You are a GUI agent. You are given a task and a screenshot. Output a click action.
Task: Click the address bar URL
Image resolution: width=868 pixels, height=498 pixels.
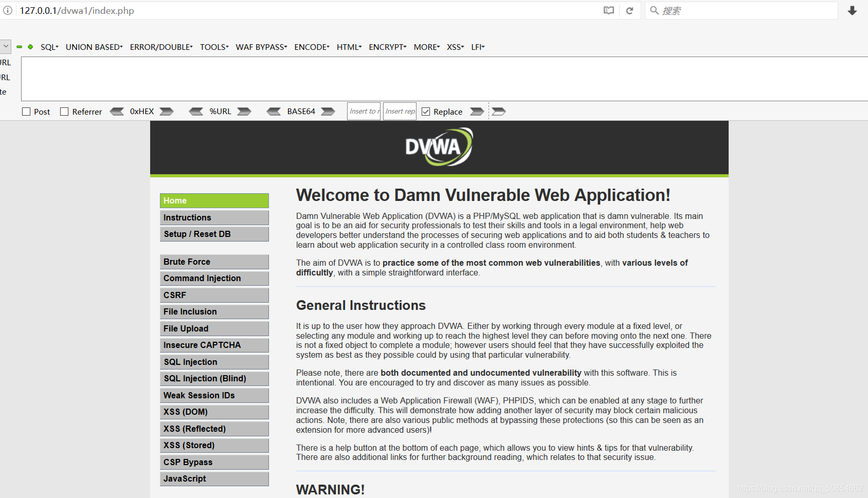pos(77,10)
